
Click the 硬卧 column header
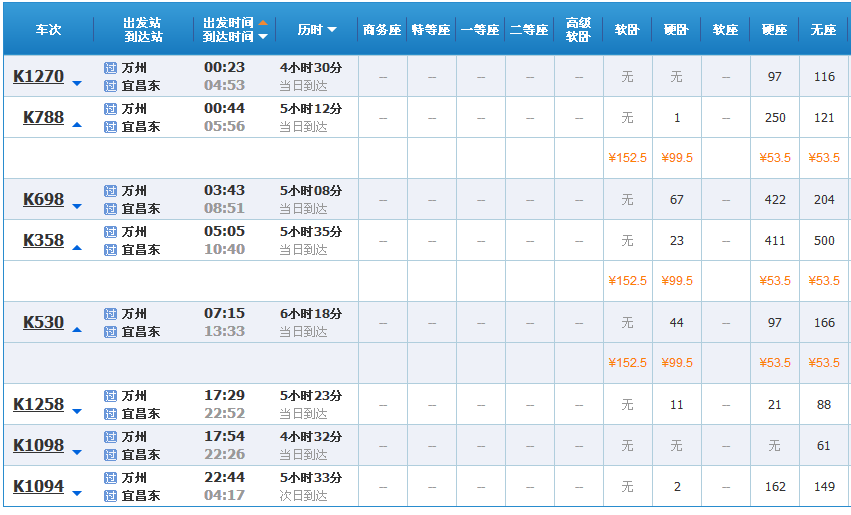676,30
